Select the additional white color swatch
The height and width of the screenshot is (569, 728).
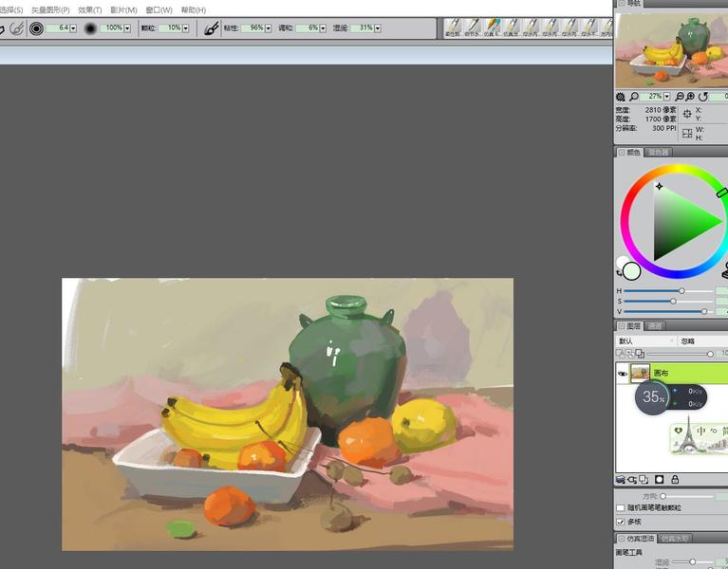point(622,261)
